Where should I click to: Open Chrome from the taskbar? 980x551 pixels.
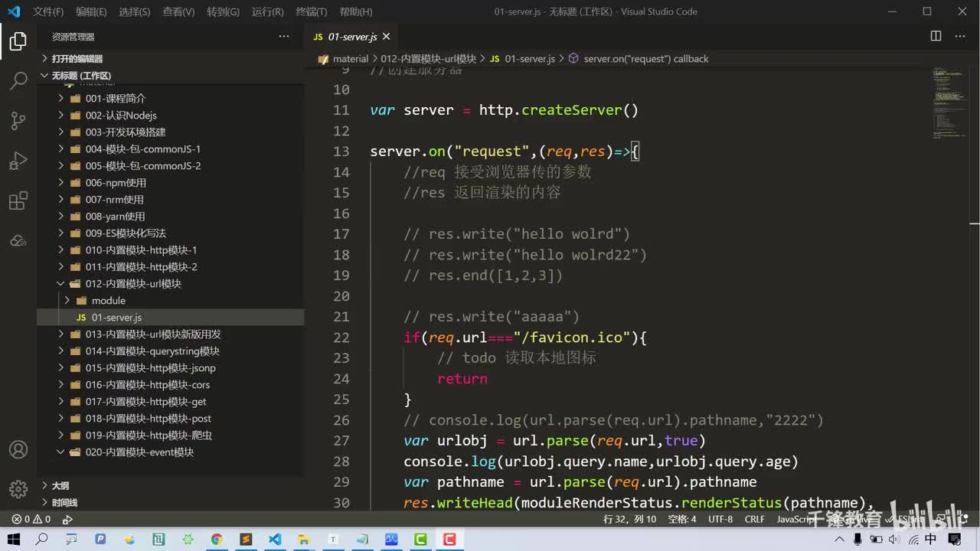point(217,540)
